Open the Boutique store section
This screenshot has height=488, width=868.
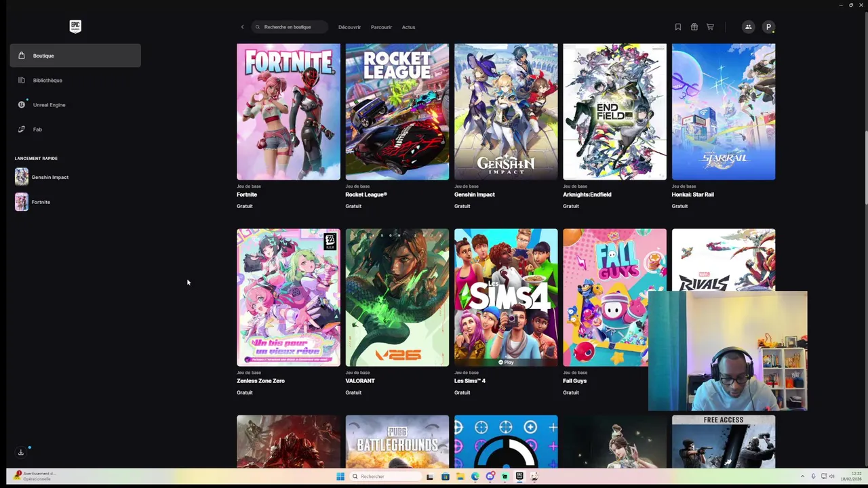coord(75,56)
